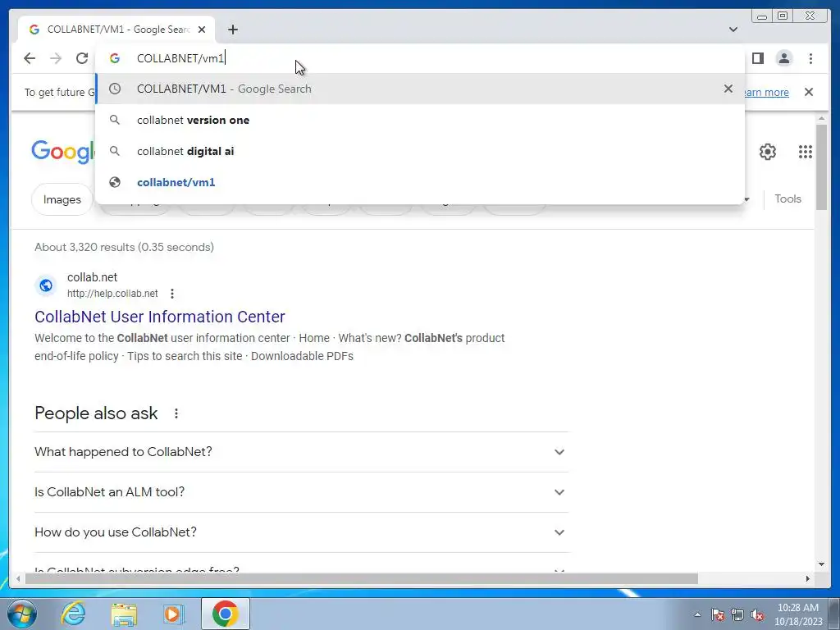Open the clock showing 10:28 AM
This screenshot has width=840, height=630.
tap(798, 614)
